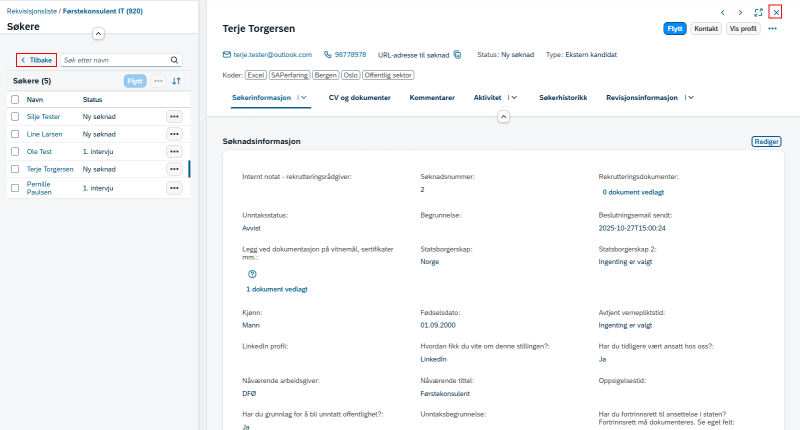Collapse the applicant header section
This screenshot has width=800, height=430.
[x=503, y=117]
